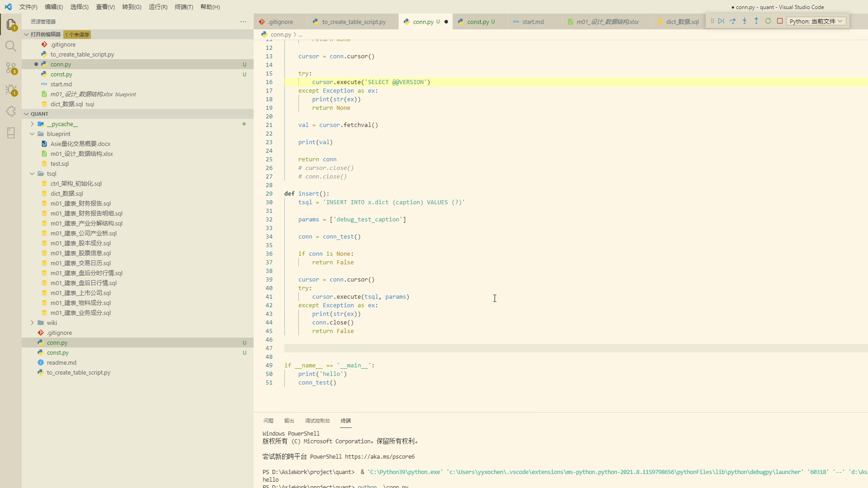Open Python debug configuration dropdown
Screen dimensions: 868x488
(816, 21)
